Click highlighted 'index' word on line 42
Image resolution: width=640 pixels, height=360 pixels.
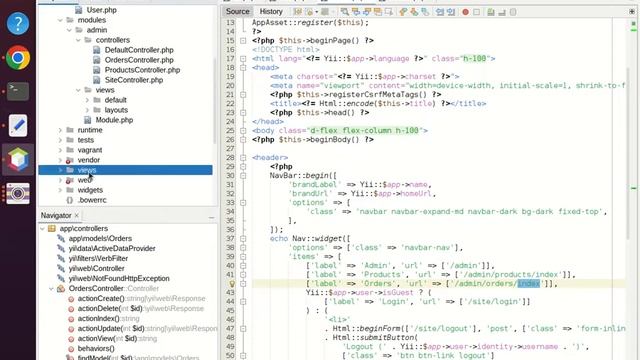tap(529, 284)
